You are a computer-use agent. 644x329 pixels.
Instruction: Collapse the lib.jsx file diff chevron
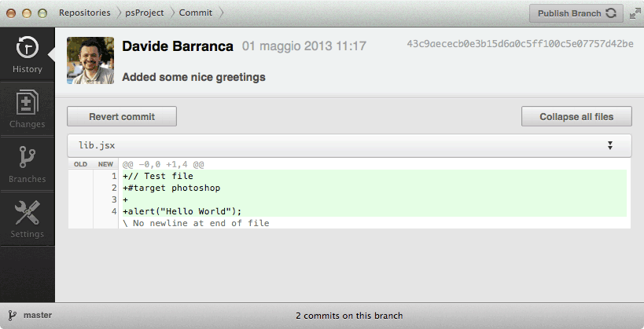click(x=610, y=145)
